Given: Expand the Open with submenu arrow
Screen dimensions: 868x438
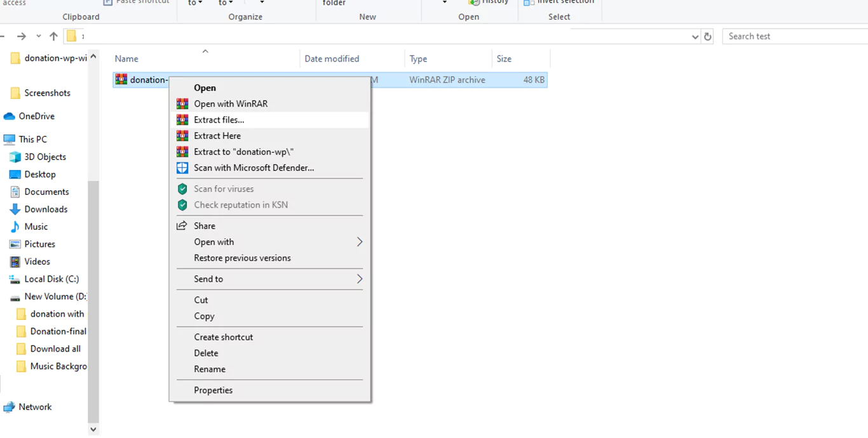Looking at the screenshot, I should 359,242.
